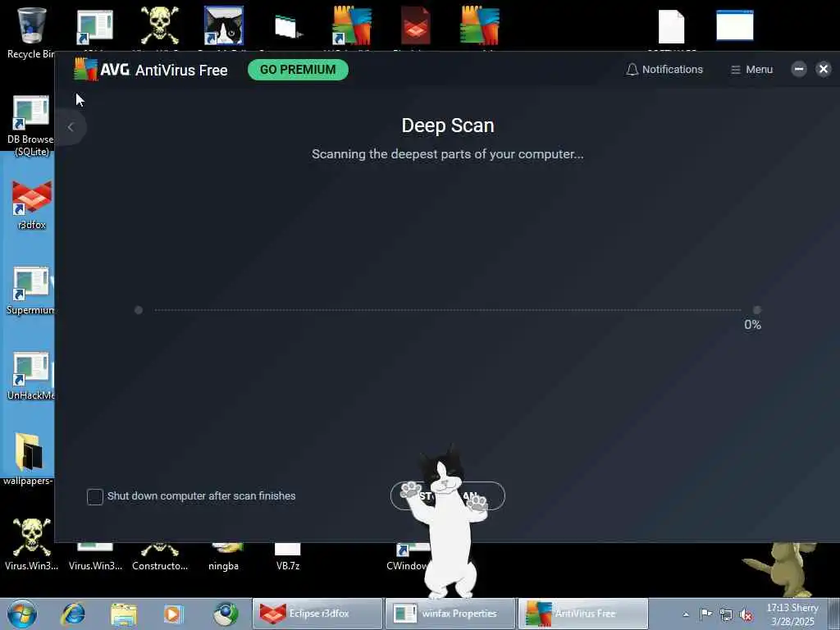Select the r3dfox desktop shortcut
Screen dimensions: 840x630
point(31,205)
